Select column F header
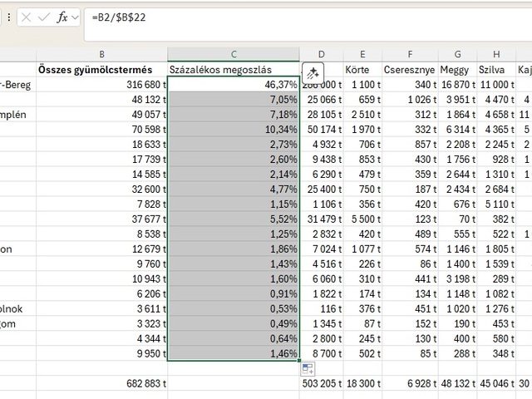The width and height of the screenshot is (532, 399). 411,53
